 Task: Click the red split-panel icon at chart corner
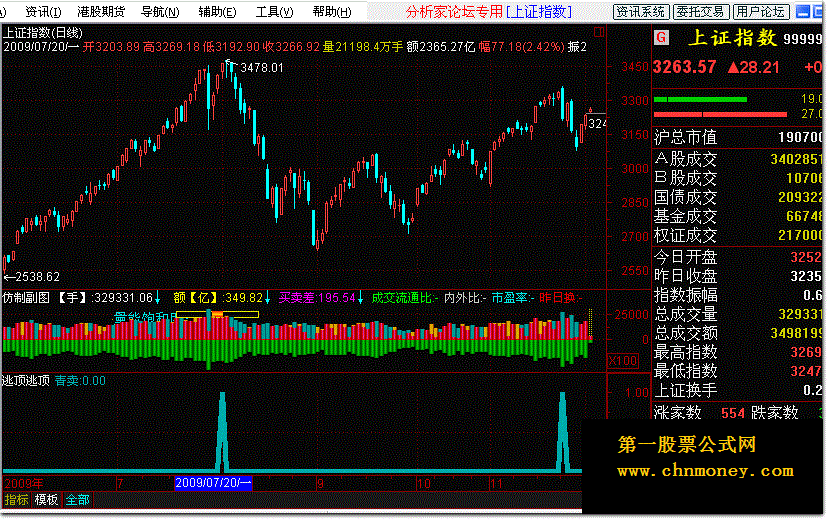click(599, 32)
